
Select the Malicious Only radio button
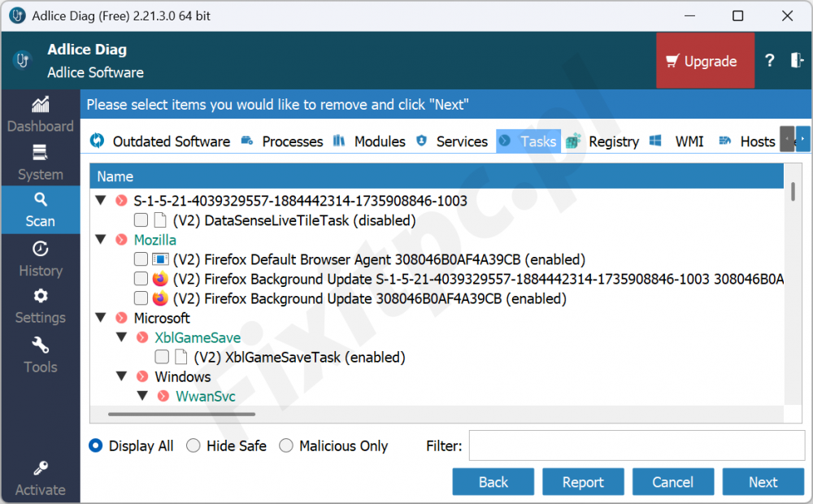[286, 445]
